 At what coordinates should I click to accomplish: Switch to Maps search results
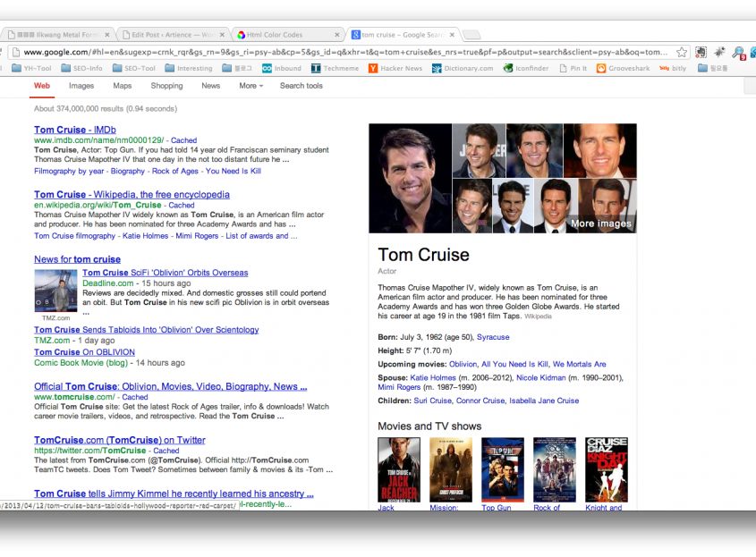click(122, 86)
